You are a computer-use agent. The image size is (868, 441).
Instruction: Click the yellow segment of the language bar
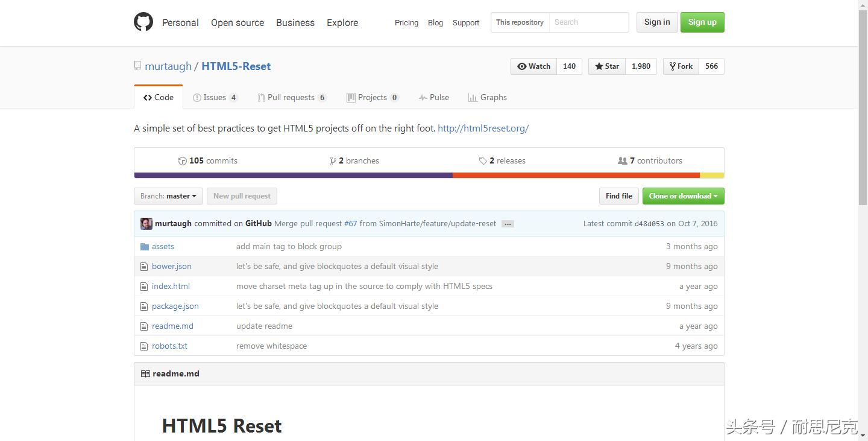[x=712, y=176]
